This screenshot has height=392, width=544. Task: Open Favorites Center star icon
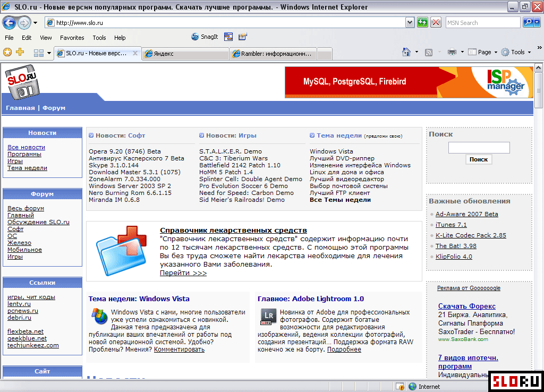[x=7, y=52]
